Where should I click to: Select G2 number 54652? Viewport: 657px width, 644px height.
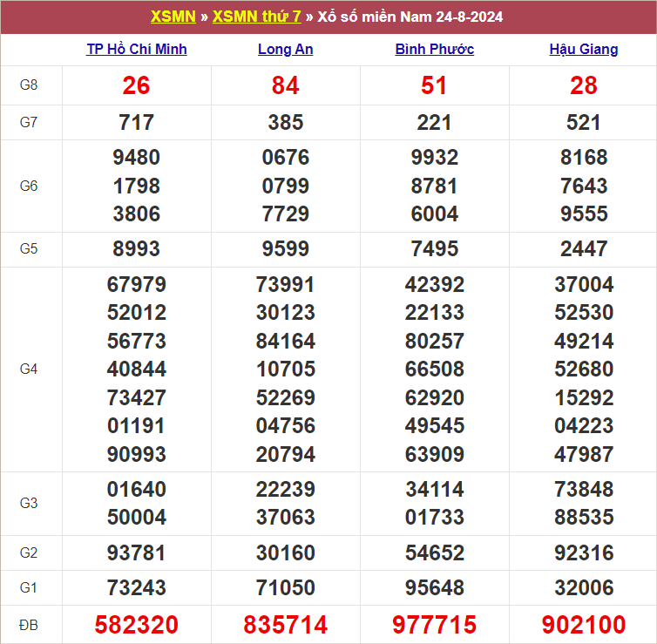coord(435,553)
